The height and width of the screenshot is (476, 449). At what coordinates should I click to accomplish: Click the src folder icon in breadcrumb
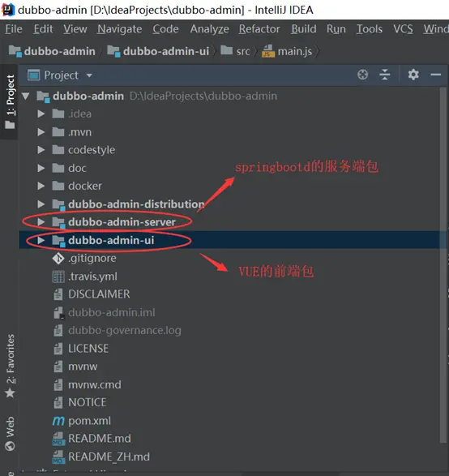226,50
